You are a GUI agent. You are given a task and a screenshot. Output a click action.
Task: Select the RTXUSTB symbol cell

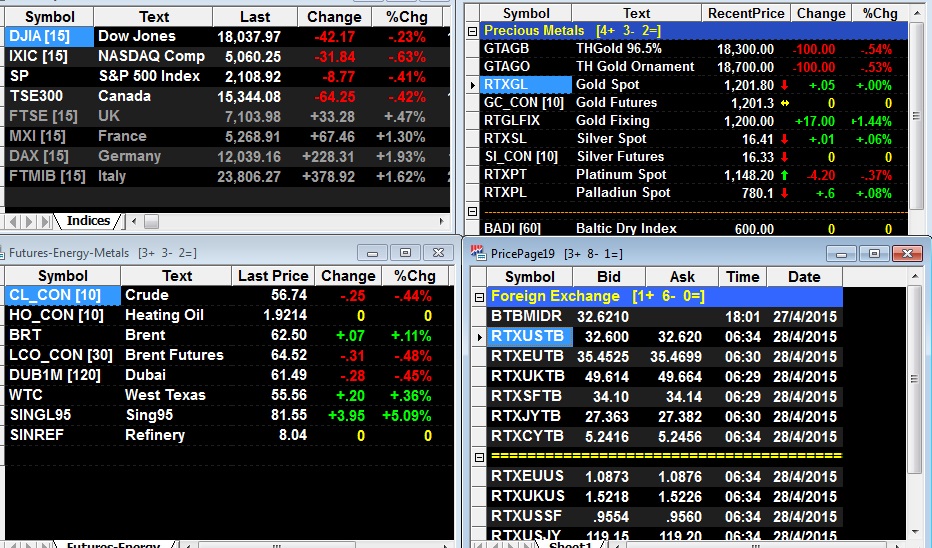click(x=530, y=336)
